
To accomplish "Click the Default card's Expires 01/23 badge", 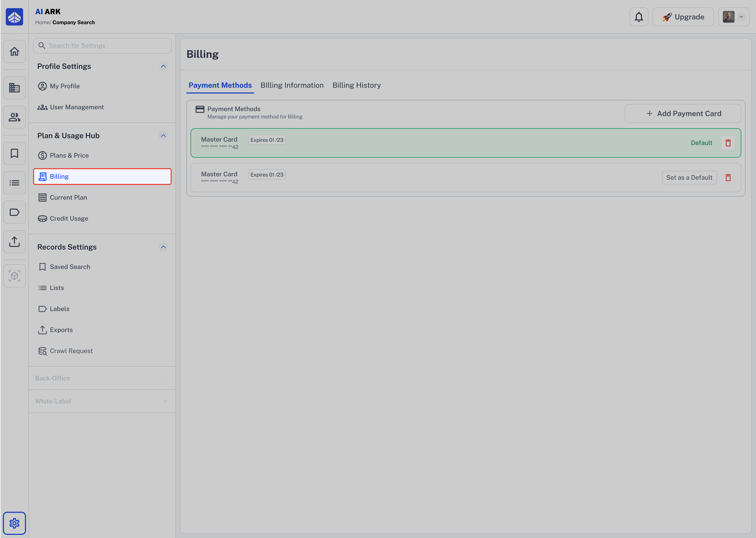I will click(267, 140).
